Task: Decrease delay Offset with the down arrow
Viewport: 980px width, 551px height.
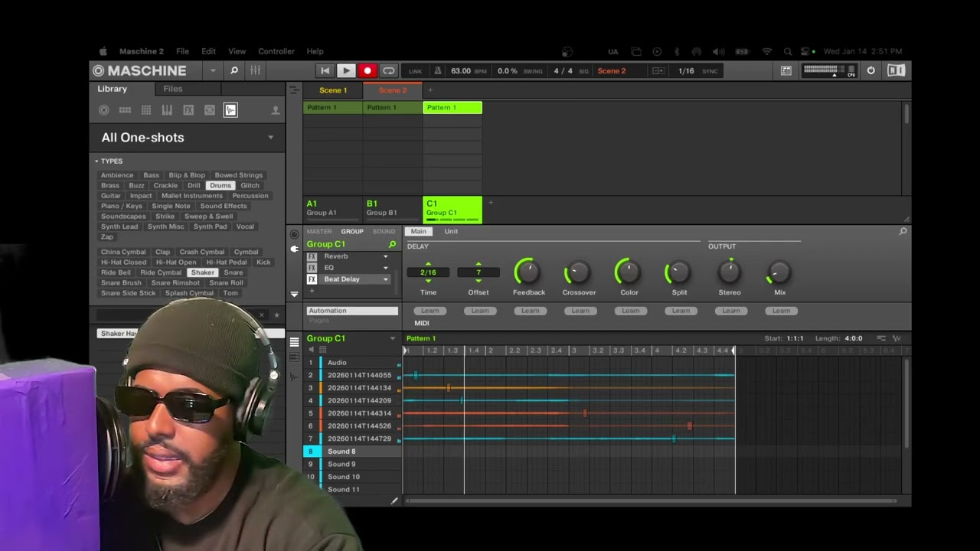Action: coord(479,281)
